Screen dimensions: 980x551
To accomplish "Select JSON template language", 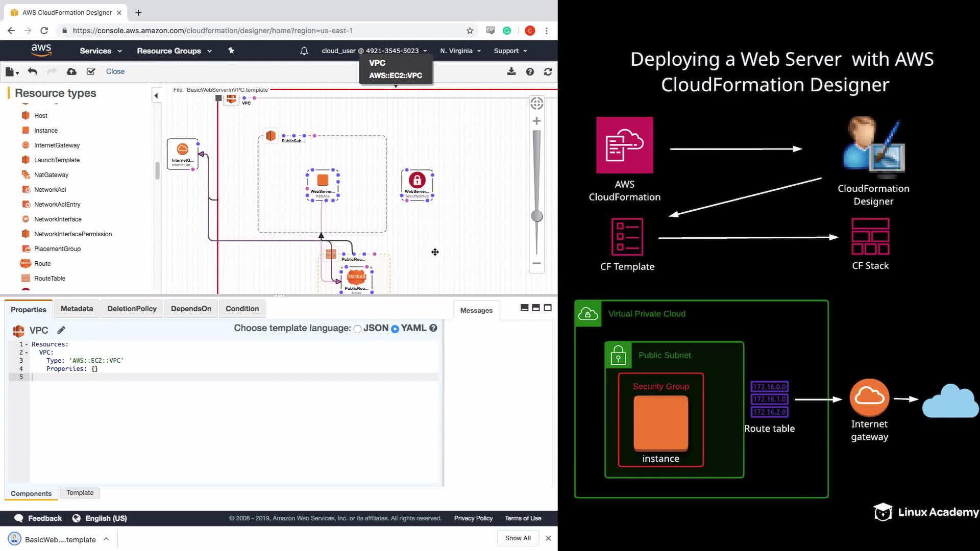I will coord(358,329).
